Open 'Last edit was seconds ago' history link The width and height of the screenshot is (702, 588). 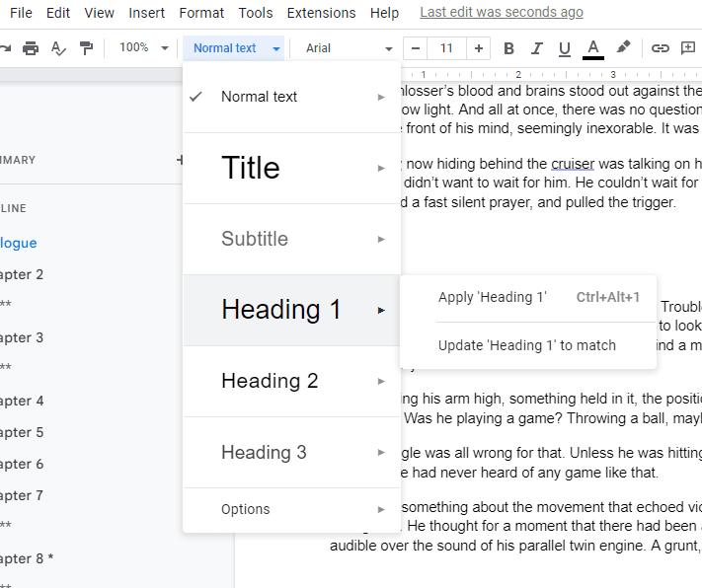[x=502, y=12]
